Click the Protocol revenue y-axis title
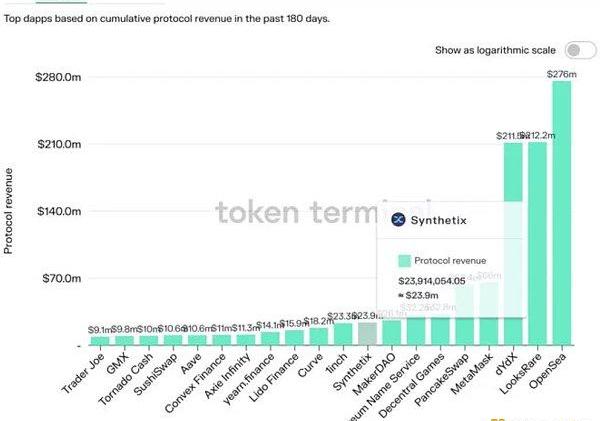 (11, 211)
